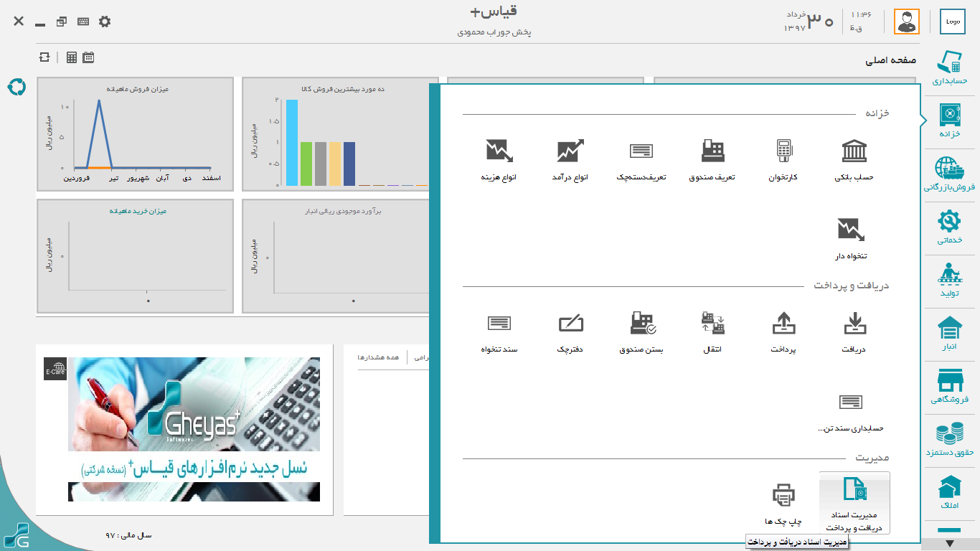This screenshot has height=551, width=980.
Task: Select تولید module in sidebar
Action: click(x=951, y=281)
